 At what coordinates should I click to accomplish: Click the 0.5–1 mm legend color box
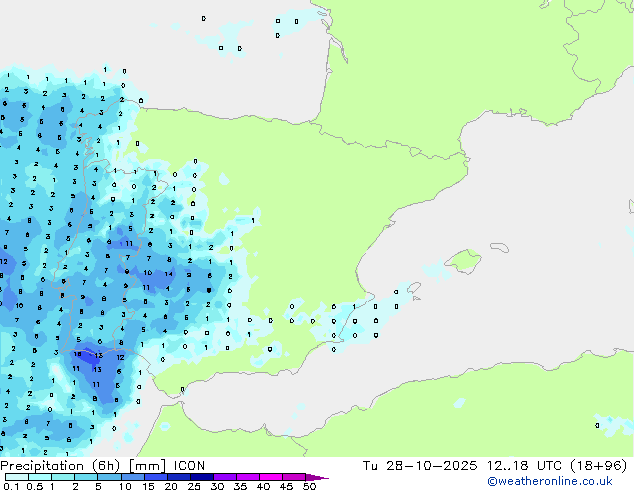click(40, 477)
